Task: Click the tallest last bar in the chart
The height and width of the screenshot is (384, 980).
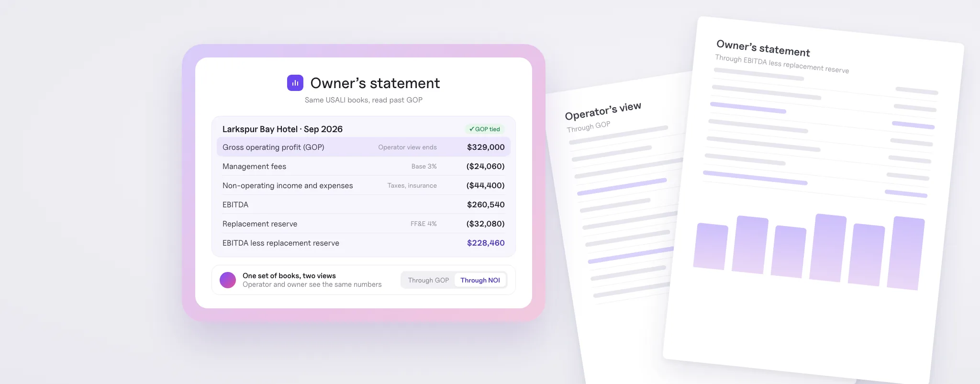Action: click(x=906, y=253)
